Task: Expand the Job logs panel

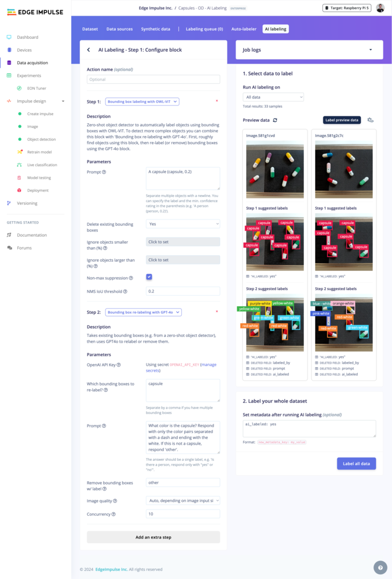Action: 309,50
